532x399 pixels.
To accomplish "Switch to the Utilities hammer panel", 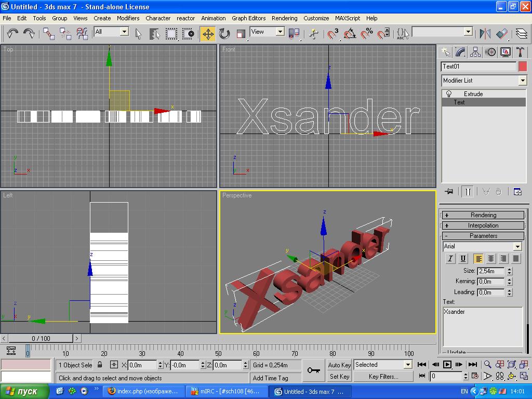I will click(x=520, y=52).
